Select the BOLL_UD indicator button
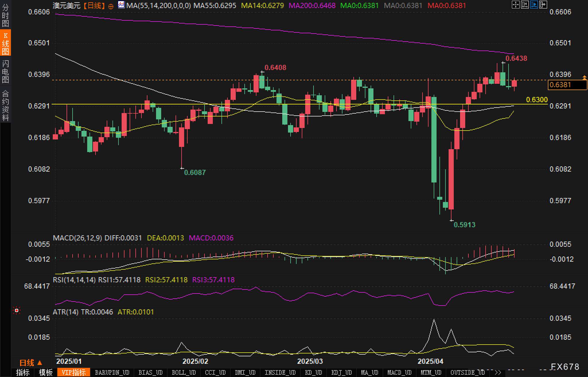588x377 pixels. [x=184, y=372]
